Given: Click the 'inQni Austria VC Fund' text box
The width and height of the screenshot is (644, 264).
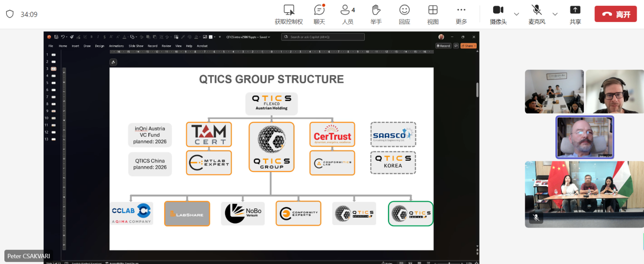Looking at the screenshot, I should click(x=150, y=135).
